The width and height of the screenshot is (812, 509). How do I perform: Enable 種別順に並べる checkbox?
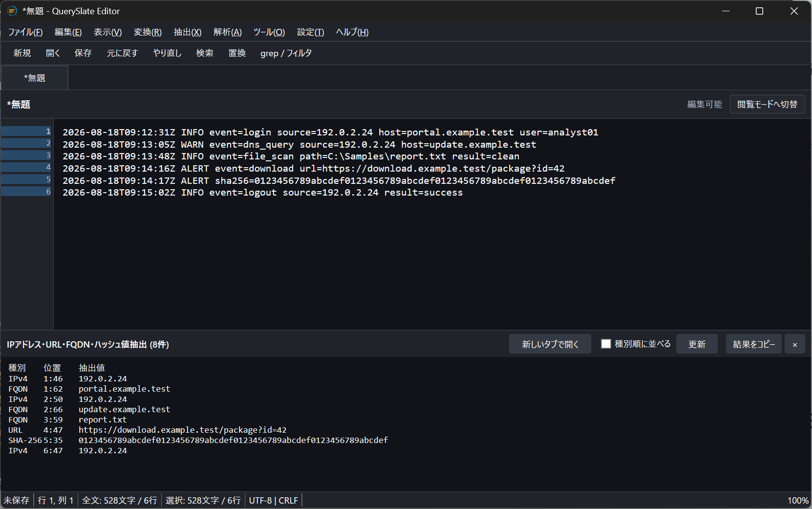[606, 344]
